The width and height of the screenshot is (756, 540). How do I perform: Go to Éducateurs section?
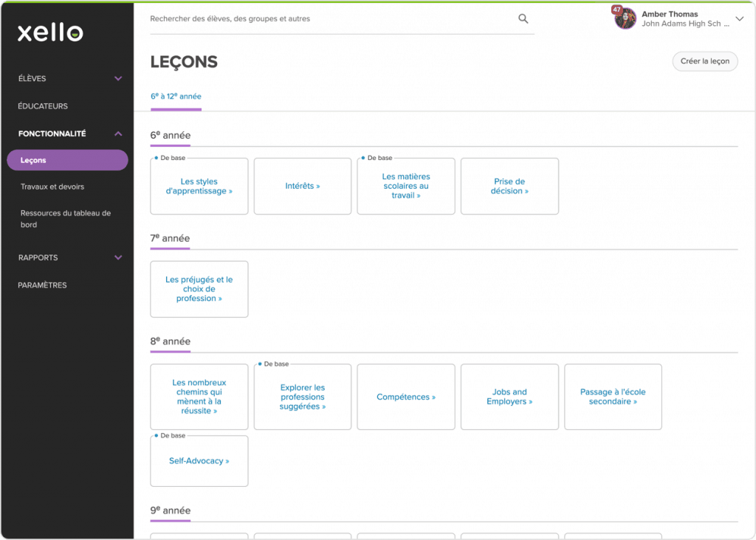tap(44, 105)
